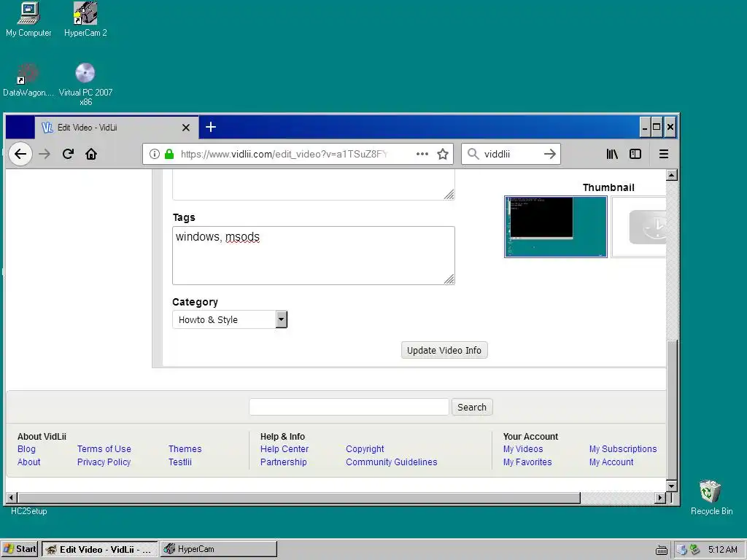Click the Tags text area
This screenshot has width=747, height=560.
pos(314,256)
